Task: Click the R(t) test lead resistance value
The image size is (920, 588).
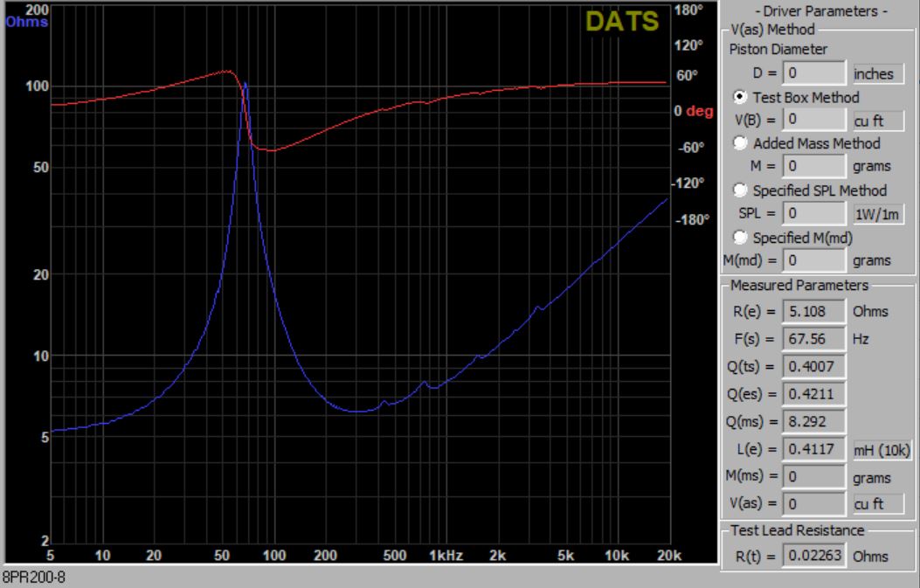Action: tap(813, 555)
